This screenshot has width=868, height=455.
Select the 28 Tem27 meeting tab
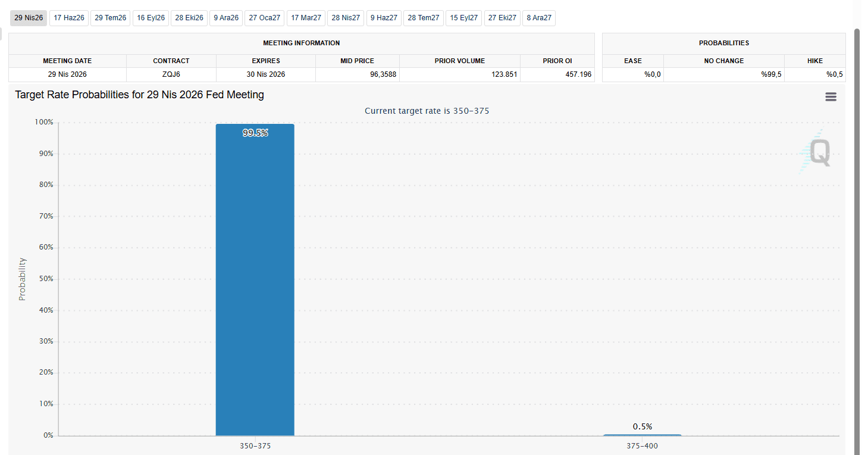point(424,18)
